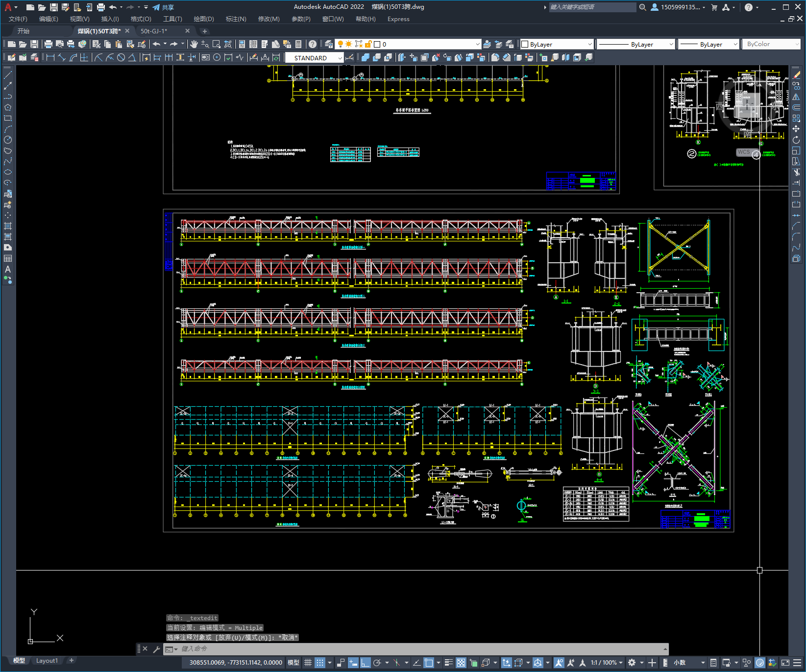Click the Plot (print) icon in standard toolbar
The width and height of the screenshot is (806, 672).
coord(48,44)
